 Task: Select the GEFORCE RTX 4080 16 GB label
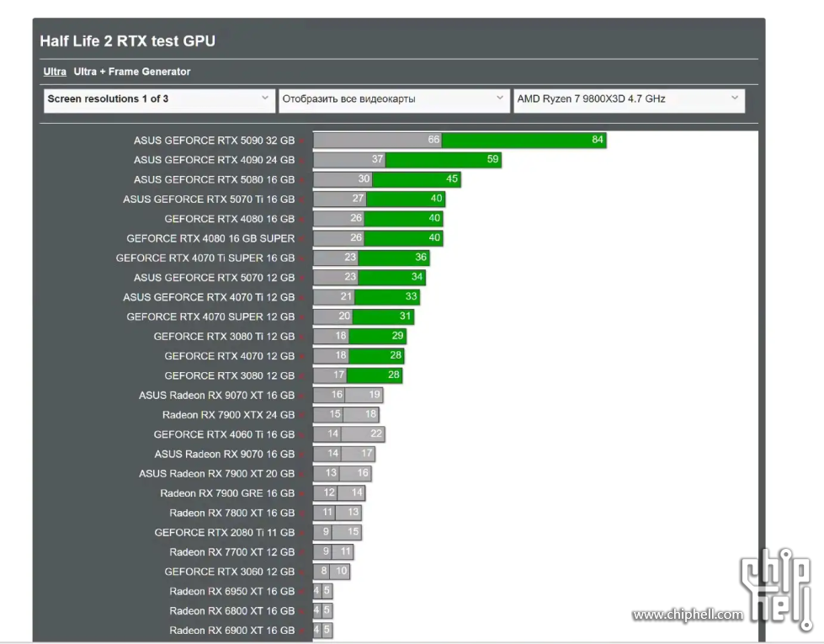230,219
